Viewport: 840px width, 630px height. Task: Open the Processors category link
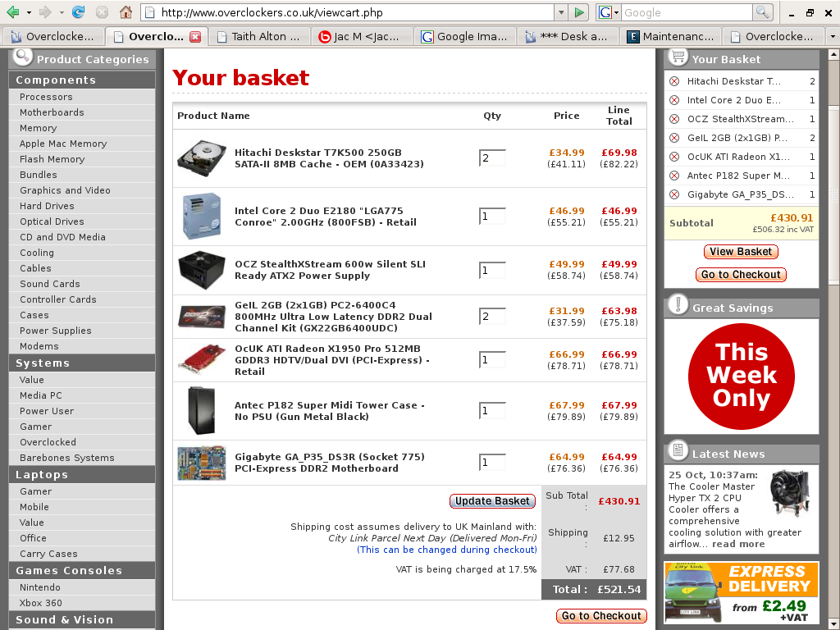click(x=46, y=97)
